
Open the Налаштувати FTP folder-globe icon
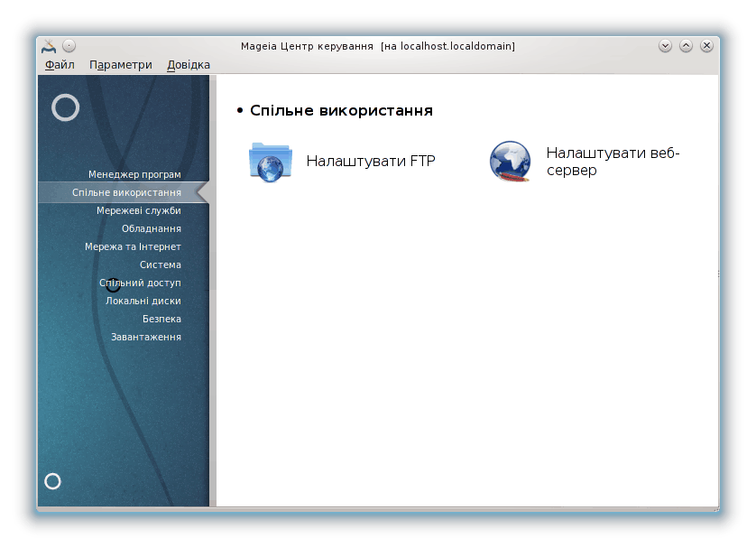pyautogui.click(x=271, y=163)
